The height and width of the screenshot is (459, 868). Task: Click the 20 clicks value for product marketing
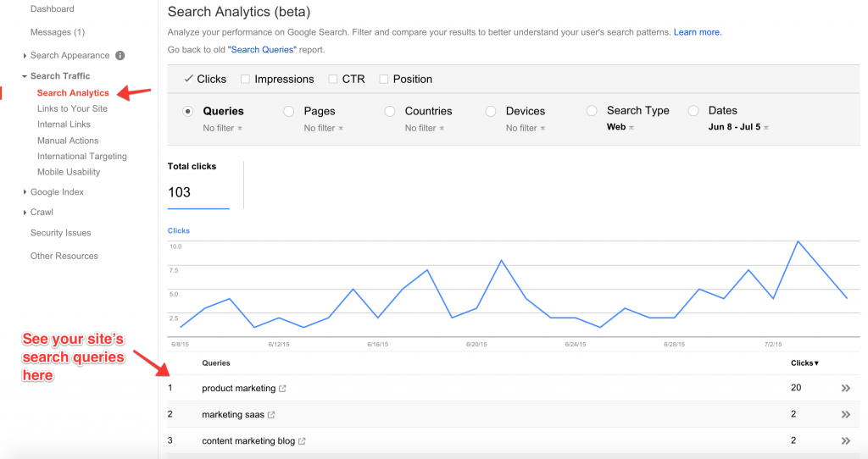click(796, 388)
